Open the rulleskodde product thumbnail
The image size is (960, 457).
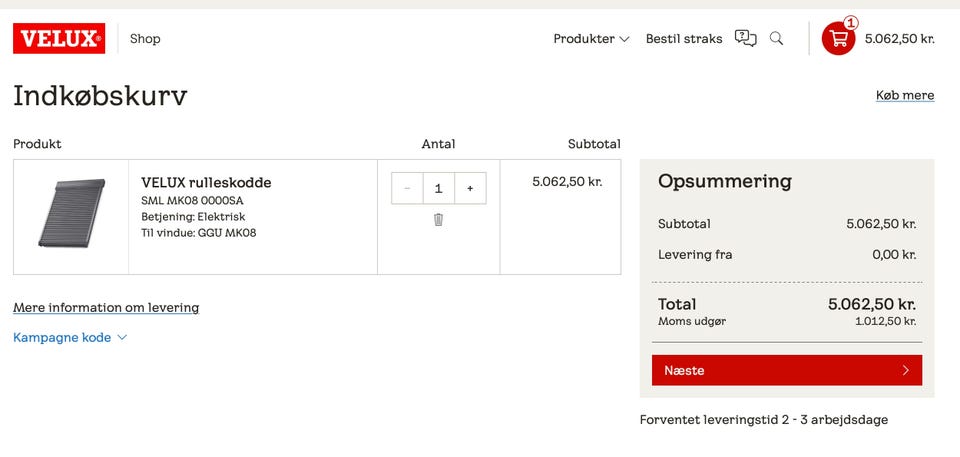[71, 213]
